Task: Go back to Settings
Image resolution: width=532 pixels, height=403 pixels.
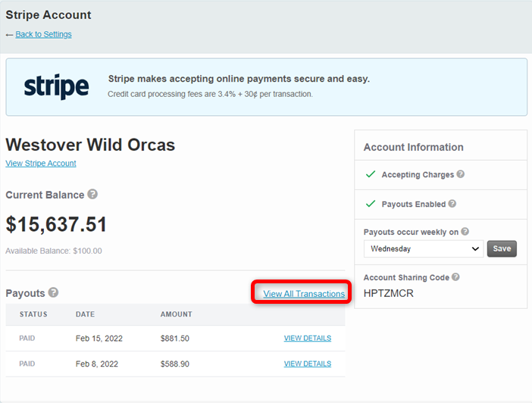Action: pyautogui.click(x=43, y=34)
